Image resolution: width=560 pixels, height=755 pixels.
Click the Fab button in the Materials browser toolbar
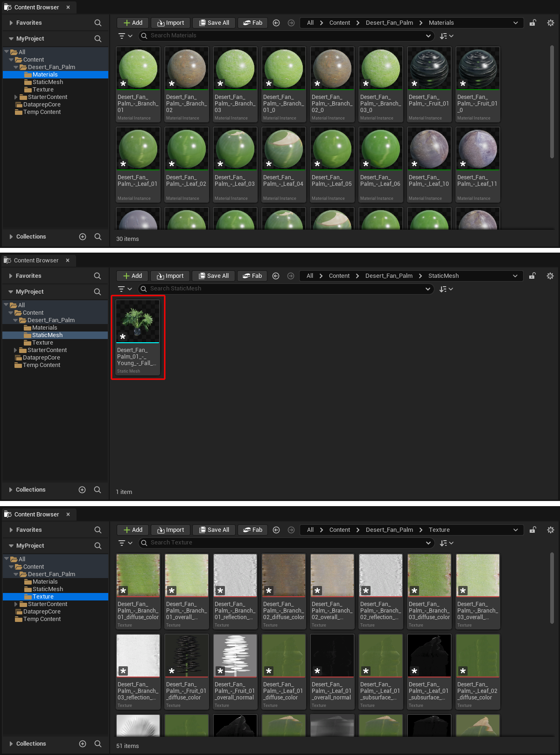coord(252,23)
